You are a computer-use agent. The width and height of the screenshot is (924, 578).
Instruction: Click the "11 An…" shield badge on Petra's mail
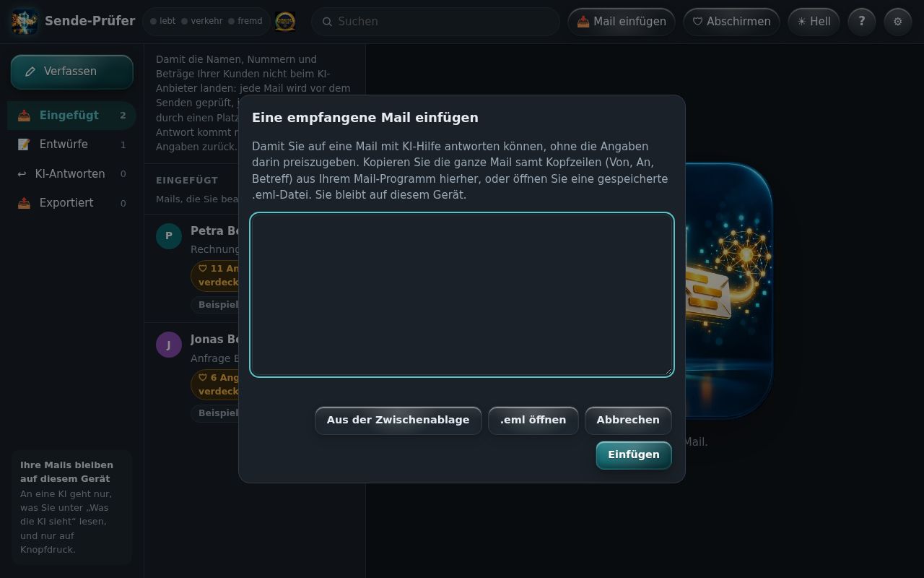[215, 275]
